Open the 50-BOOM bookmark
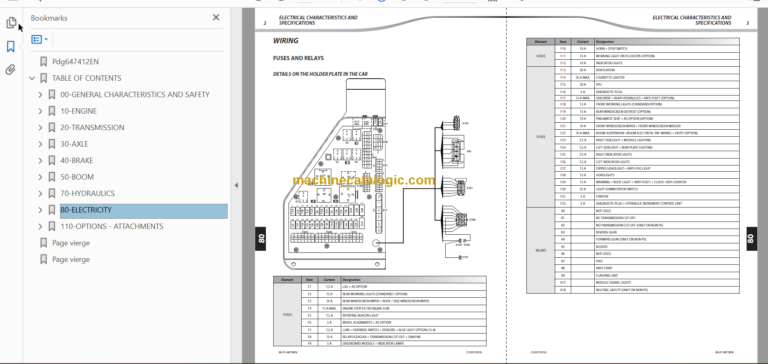 point(77,177)
